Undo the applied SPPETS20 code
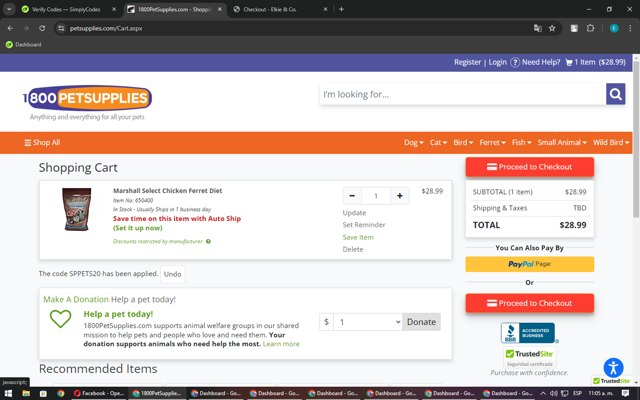 [x=172, y=274]
